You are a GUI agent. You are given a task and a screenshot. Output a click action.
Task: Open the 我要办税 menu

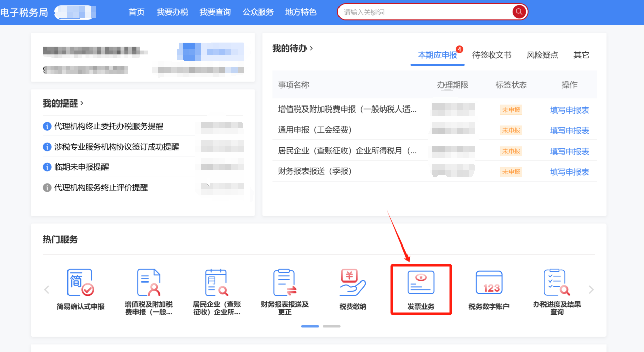tap(172, 12)
